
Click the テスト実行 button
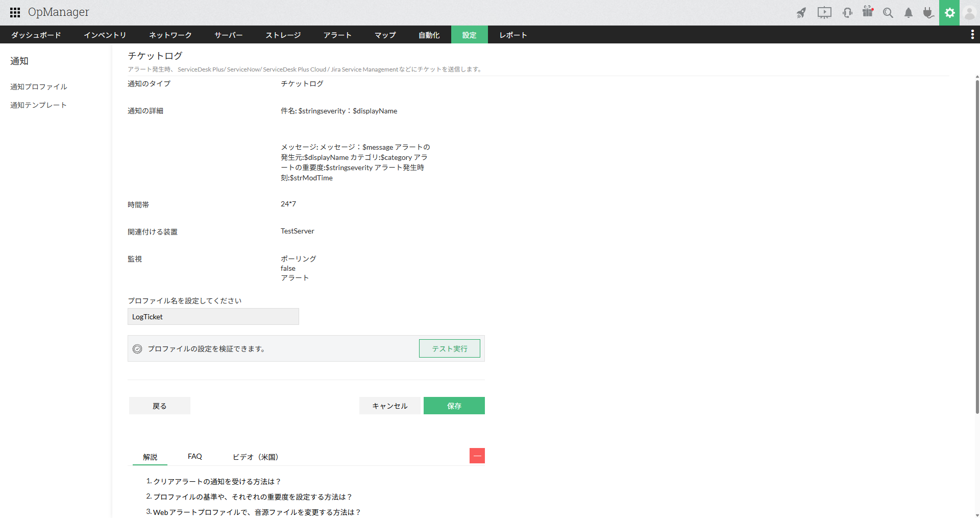click(449, 348)
